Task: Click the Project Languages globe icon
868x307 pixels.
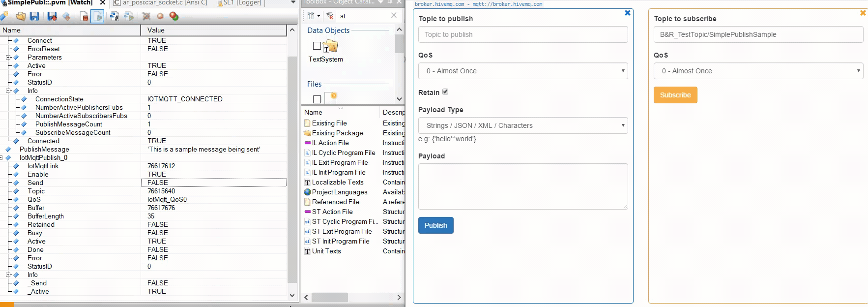Action: pos(307,192)
